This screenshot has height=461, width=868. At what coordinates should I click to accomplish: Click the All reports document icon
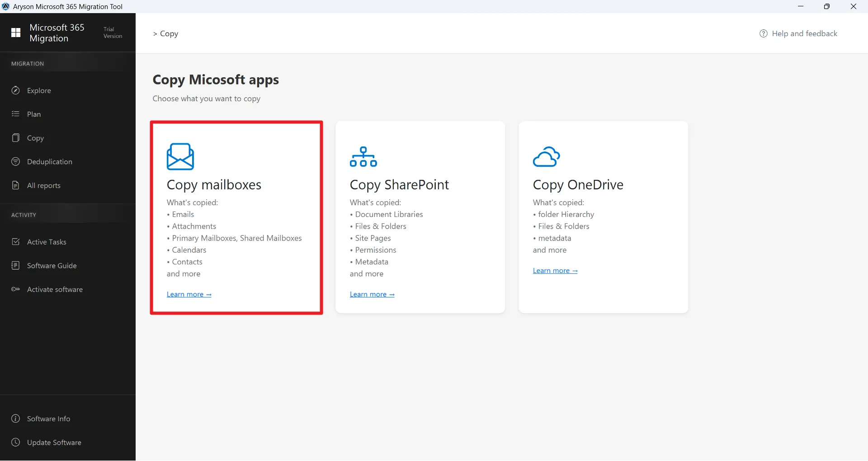(16, 185)
